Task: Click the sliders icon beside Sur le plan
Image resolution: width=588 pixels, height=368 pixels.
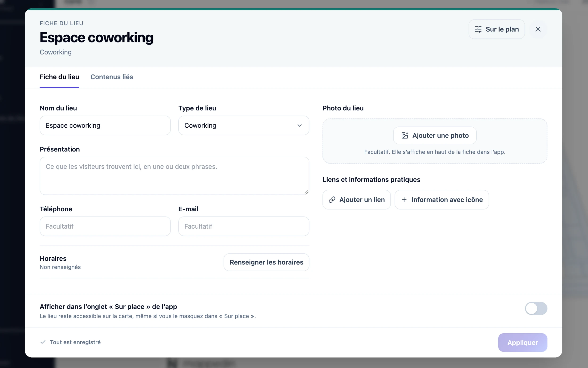Action: pos(478,29)
